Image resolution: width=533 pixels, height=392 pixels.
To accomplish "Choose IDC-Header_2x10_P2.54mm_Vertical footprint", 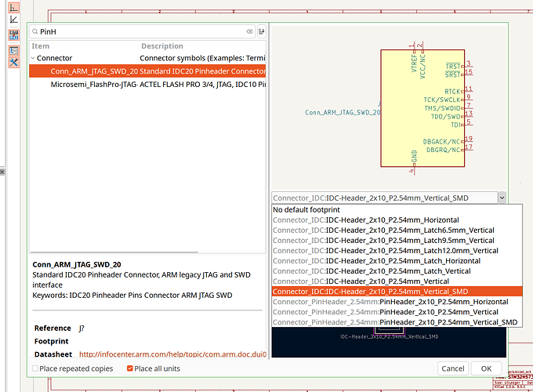I will pyautogui.click(x=397, y=281).
